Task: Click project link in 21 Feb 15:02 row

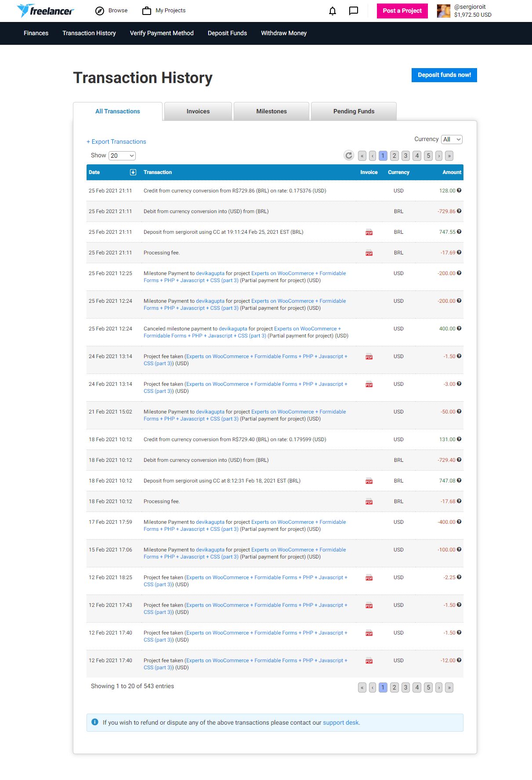Action: 245,415
